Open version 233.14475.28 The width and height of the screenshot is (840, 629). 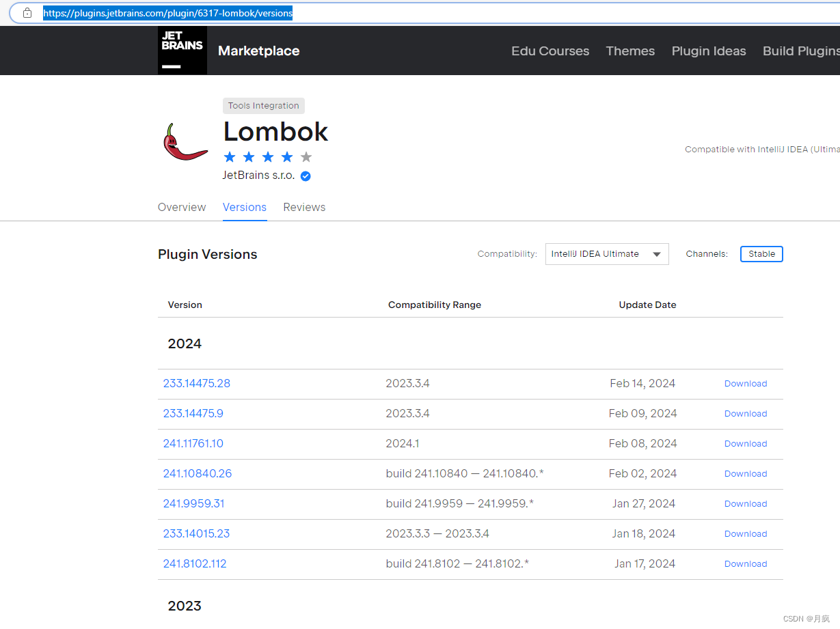pyautogui.click(x=197, y=384)
